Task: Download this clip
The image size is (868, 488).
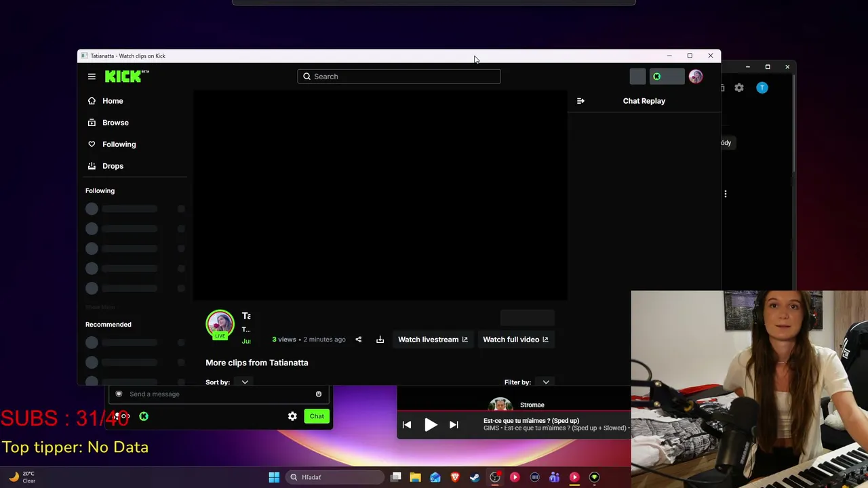Action: [x=380, y=340]
